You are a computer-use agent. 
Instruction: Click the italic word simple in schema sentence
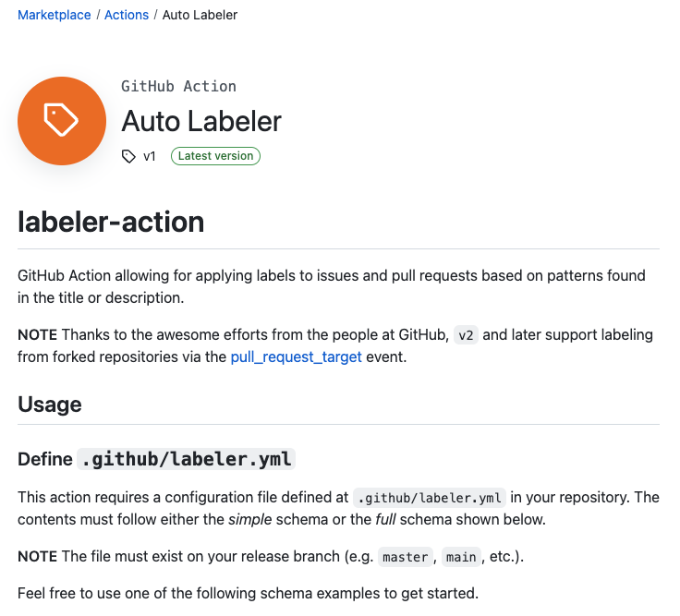point(250,519)
